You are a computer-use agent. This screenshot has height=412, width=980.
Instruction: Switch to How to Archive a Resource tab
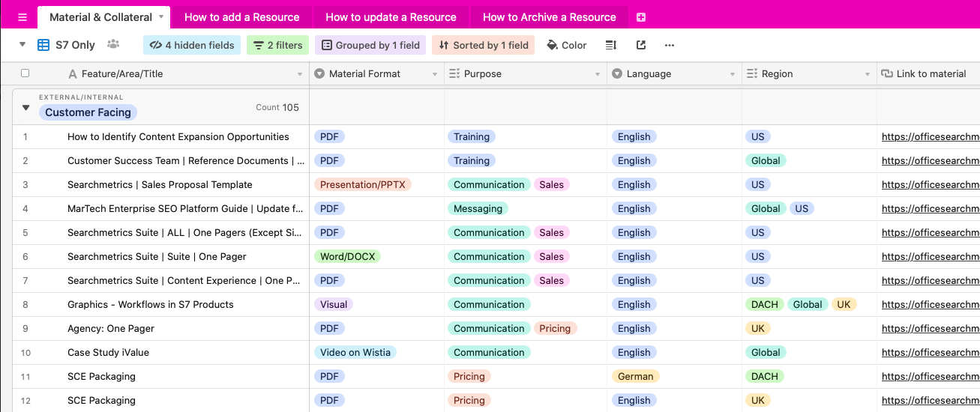pyautogui.click(x=549, y=17)
